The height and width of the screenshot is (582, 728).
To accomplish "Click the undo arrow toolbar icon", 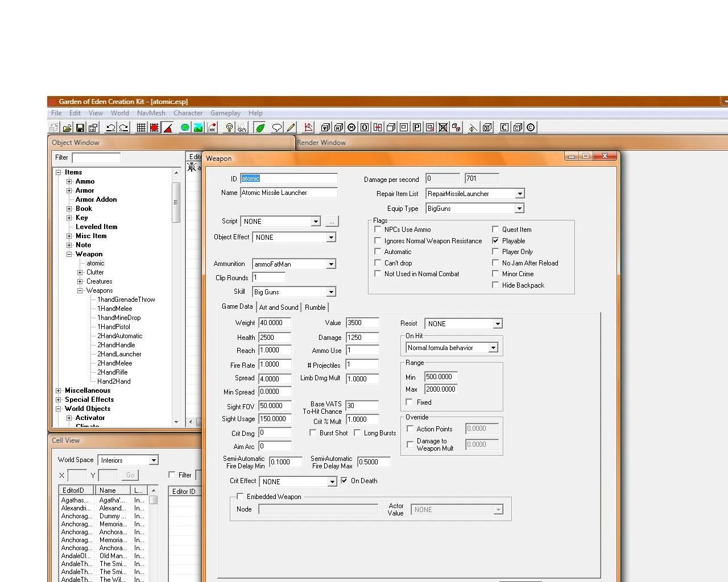I will pyautogui.click(x=111, y=127).
